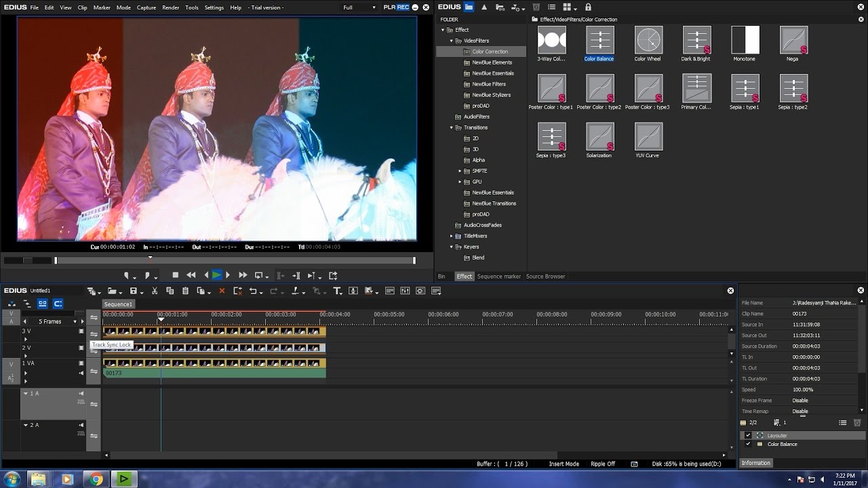Image resolution: width=868 pixels, height=488 pixels.
Task: Click the Undo arrow icon
Action: (253, 291)
